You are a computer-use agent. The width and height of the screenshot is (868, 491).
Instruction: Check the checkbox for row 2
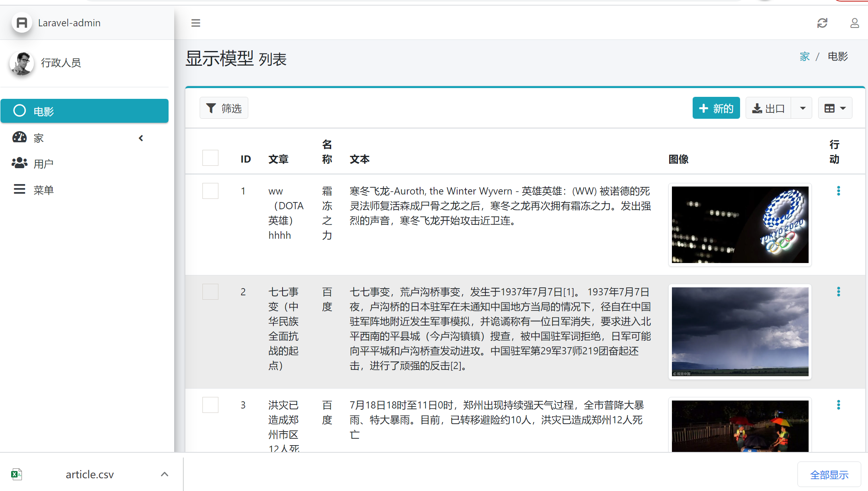point(210,292)
